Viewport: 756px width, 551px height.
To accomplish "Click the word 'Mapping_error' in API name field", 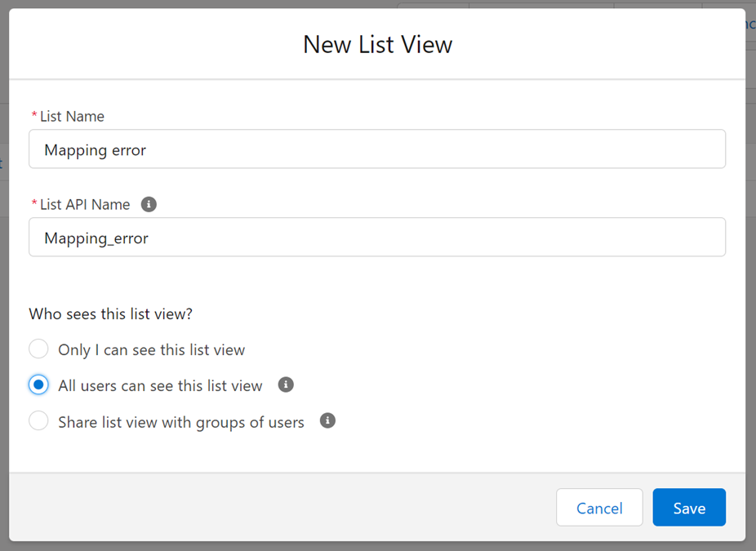I will tap(96, 238).
